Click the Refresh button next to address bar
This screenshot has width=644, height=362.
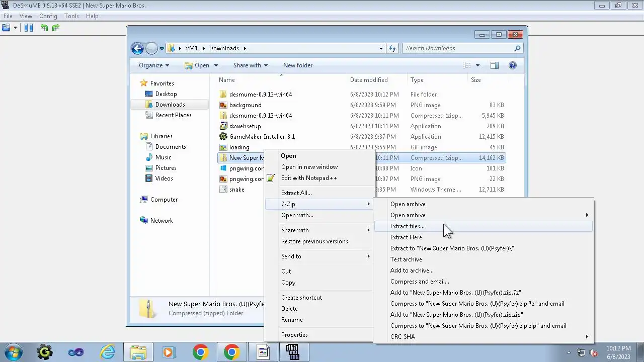coord(392,48)
